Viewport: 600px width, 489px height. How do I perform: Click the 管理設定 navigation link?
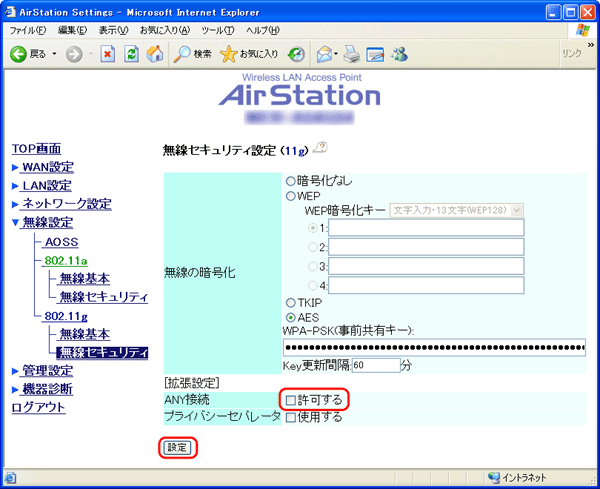point(47,371)
